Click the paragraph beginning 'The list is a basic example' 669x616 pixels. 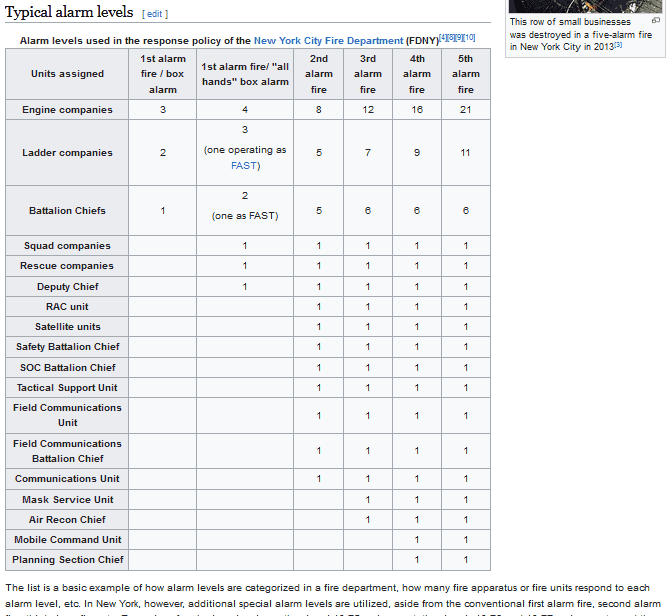coord(333,601)
